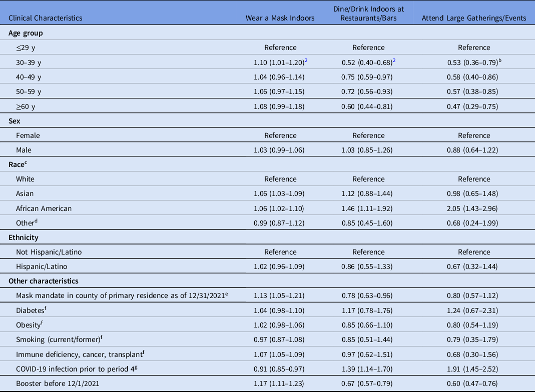Screen dimensions: 535x392
Task: Select the African American row label
Action: [x=43, y=208]
